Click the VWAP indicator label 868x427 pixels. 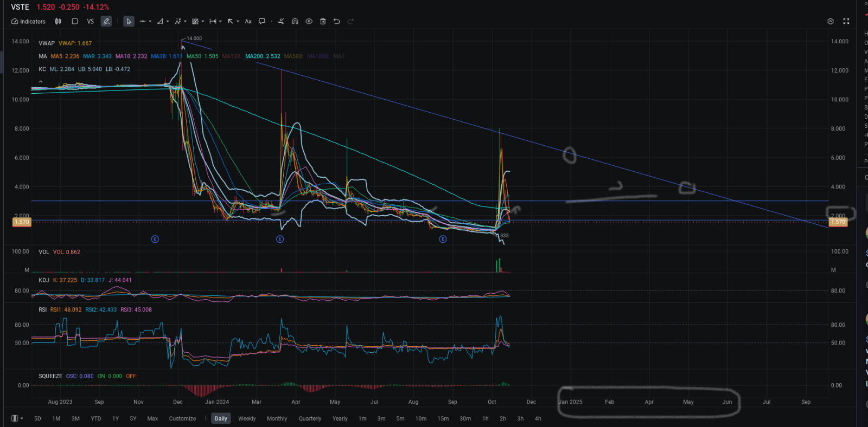click(47, 43)
